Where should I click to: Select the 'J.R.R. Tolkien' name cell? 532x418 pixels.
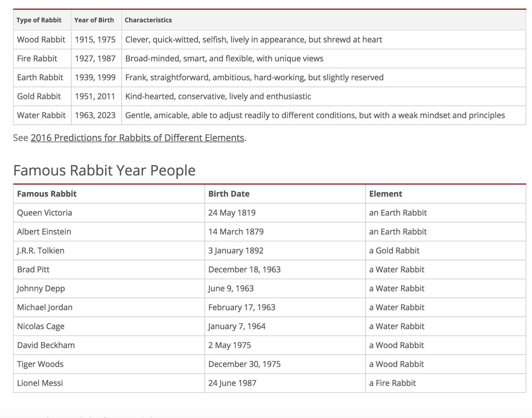click(109, 250)
